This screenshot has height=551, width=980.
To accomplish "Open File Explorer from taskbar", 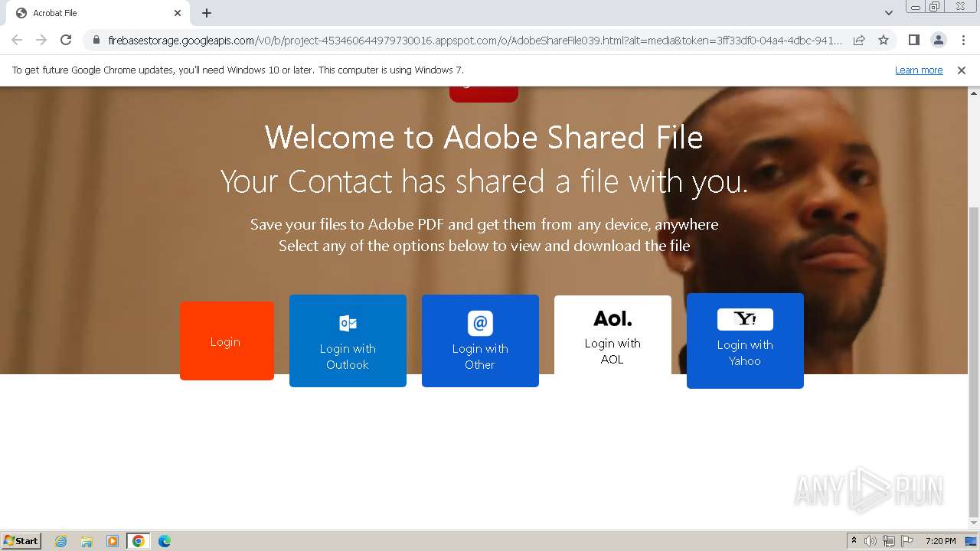I will click(87, 541).
